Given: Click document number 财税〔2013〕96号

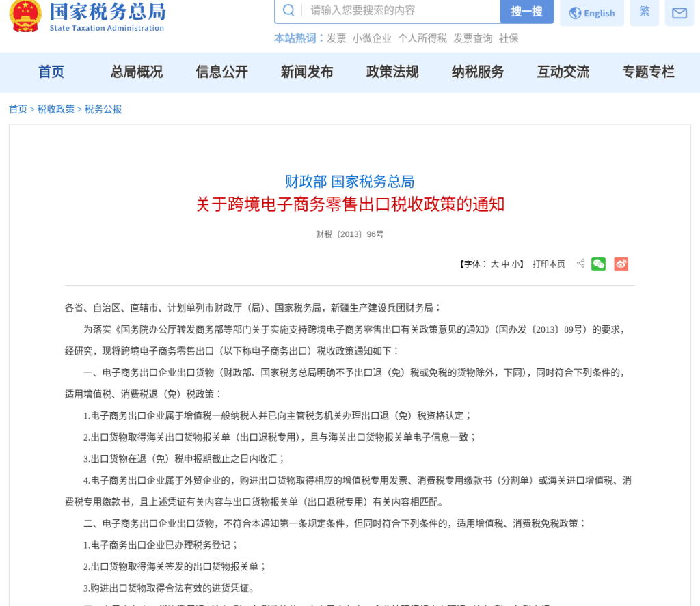Looking at the screenshot, I should [349, 235].
